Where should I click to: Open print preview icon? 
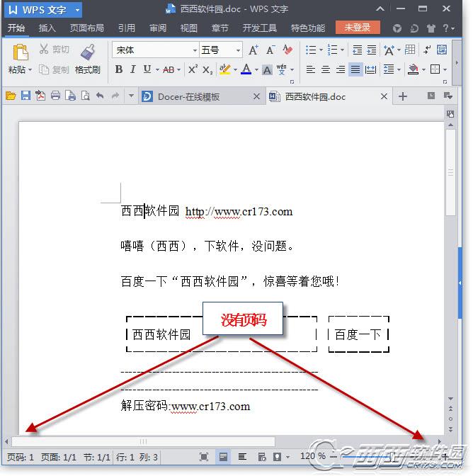86,96
